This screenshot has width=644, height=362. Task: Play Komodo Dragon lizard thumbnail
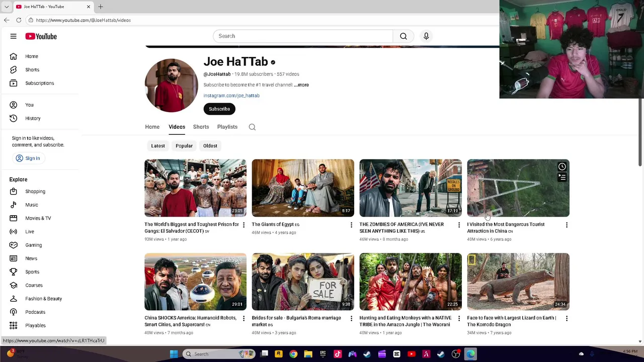tap(518, 282)
